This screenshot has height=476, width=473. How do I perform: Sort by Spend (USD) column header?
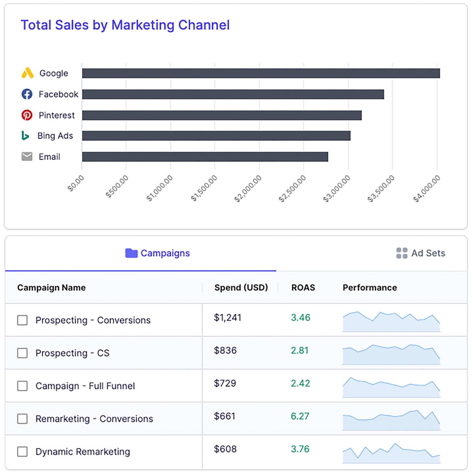[241, 288]
